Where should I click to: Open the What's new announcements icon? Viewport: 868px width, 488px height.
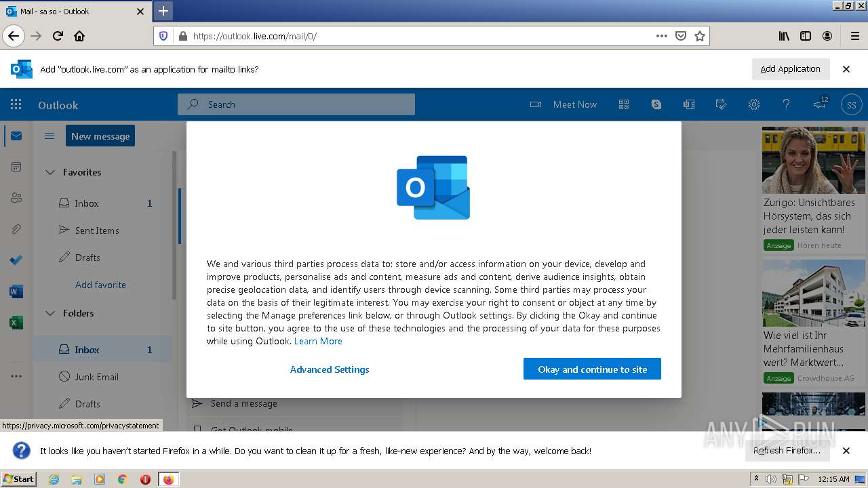tap(820, 104)
